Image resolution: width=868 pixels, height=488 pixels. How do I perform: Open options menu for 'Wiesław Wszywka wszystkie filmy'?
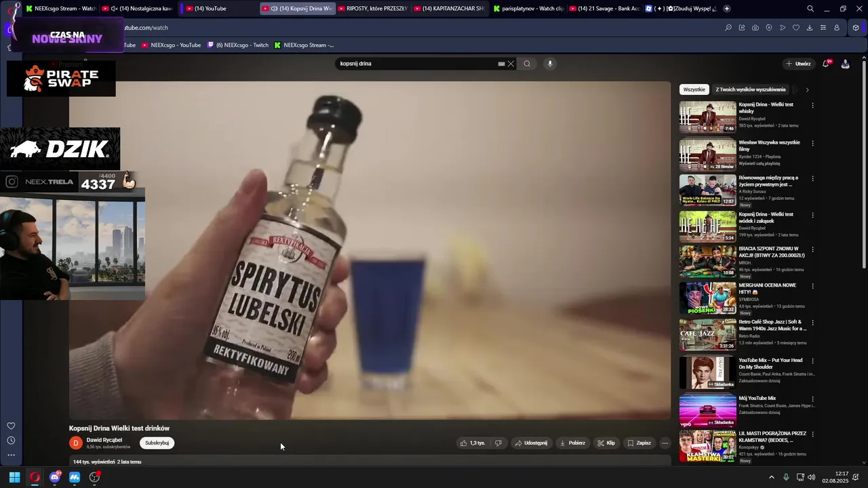(x=812, y=143)
